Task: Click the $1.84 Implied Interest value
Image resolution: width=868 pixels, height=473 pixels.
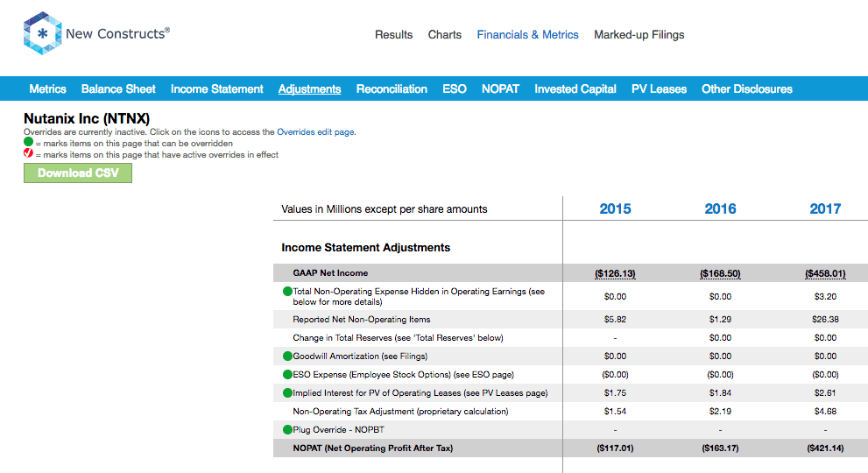Action: click(720, 393)
